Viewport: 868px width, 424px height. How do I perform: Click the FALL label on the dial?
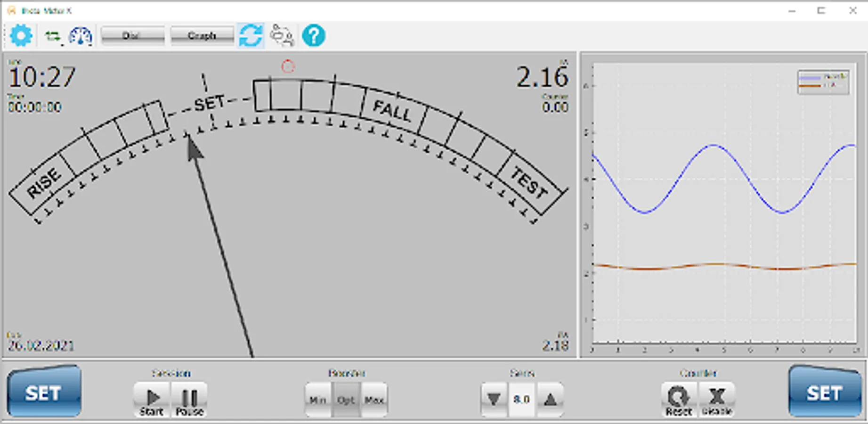point(392,112)
